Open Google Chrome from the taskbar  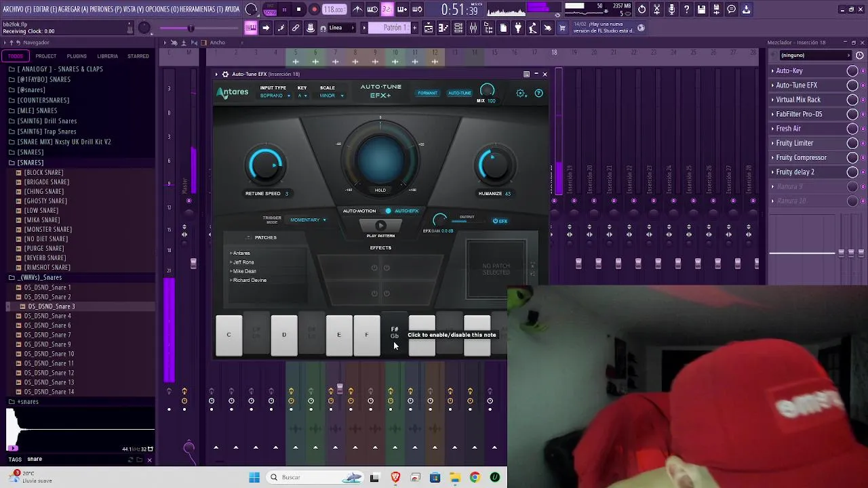tap(475, 477)
